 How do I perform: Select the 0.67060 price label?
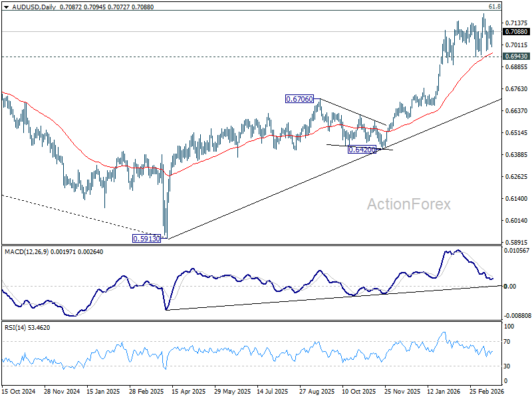(x=299, y=99)
